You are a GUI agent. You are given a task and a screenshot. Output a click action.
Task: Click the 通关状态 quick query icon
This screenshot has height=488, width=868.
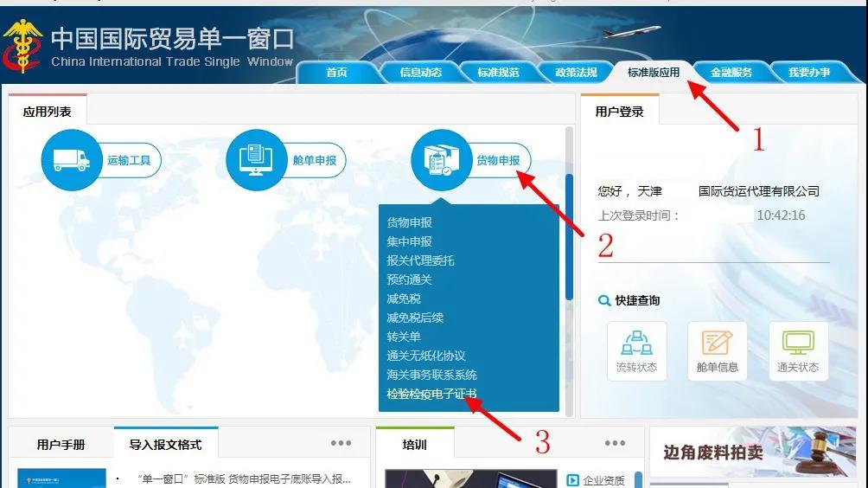coord(798,351)
